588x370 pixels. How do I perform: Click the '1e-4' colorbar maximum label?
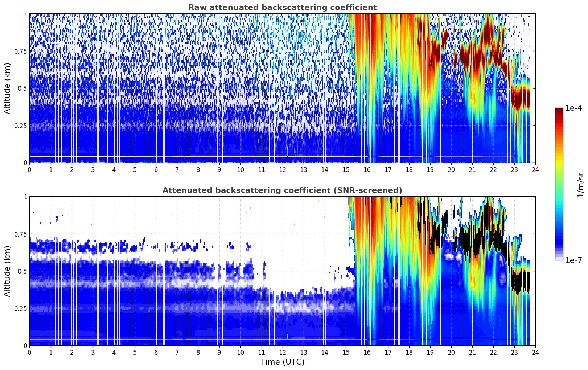pos(573,108)
